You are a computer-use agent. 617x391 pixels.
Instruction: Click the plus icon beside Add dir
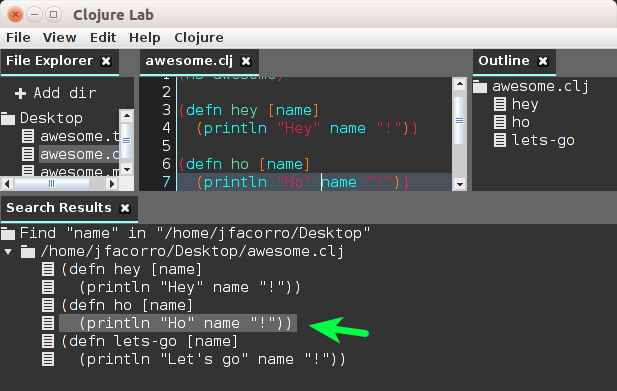pos(20,94)
